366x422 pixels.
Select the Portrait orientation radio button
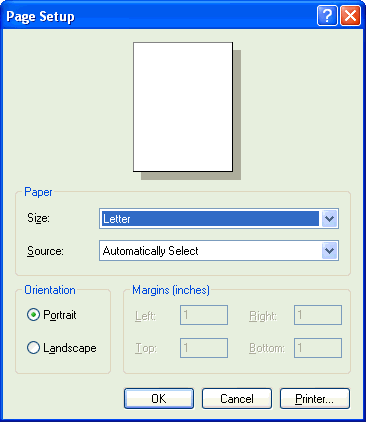click(33, 315)
